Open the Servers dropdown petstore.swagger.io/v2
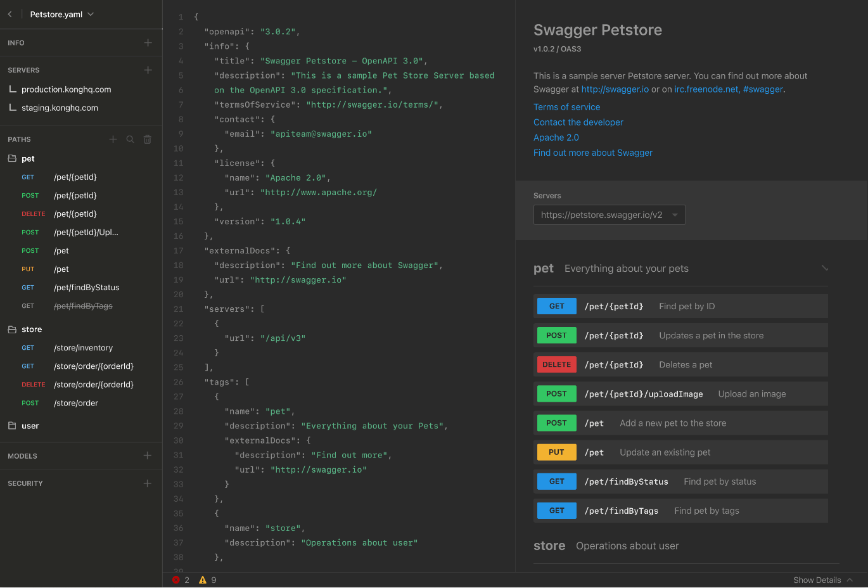The height and width of the screenshot is (588, 868). click(x=609, y=215)
